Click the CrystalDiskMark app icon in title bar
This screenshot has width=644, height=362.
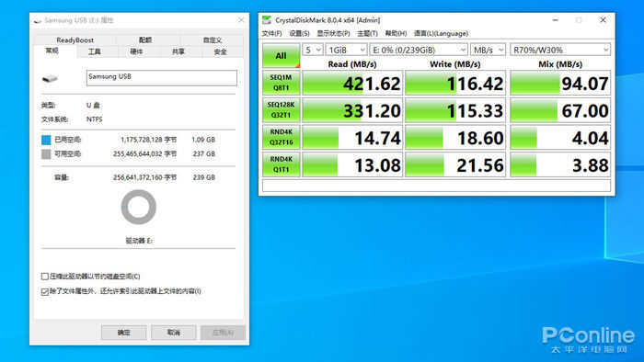267,20
